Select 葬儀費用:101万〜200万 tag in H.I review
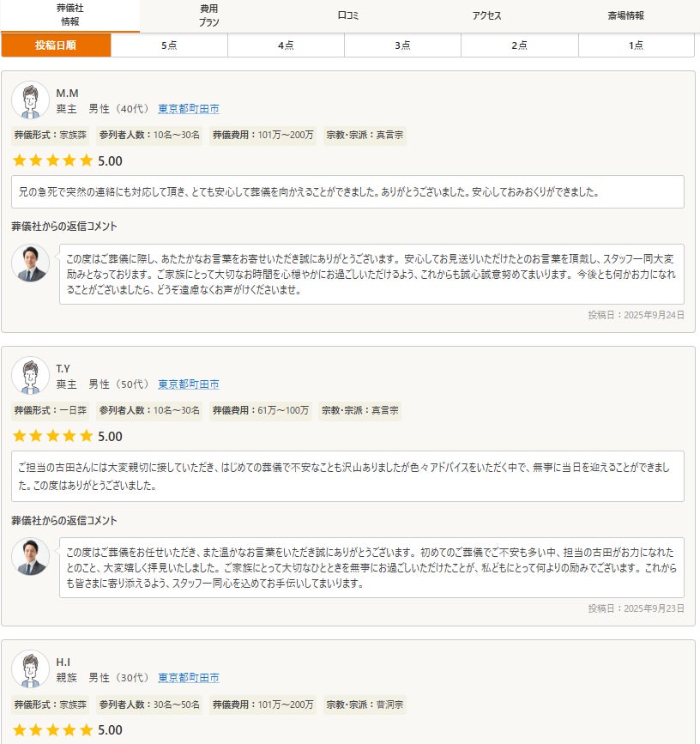Screen dimensions: 700x744 [262, 705]
